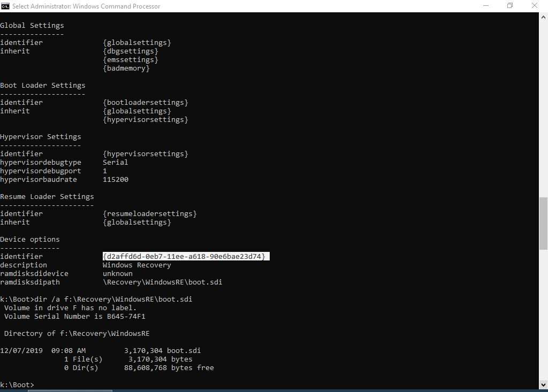
Task: Click the Command Processor icon in title bar
Action: 5,6
